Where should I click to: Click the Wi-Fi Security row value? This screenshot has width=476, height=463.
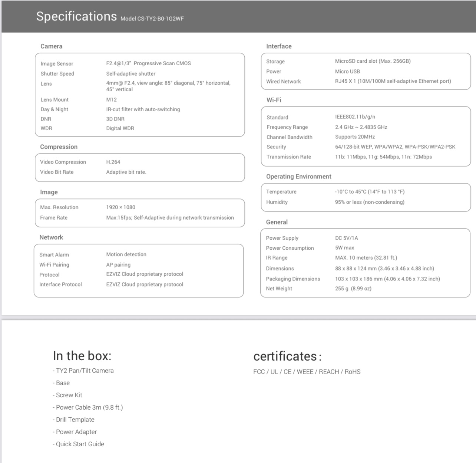coord(395,147)
